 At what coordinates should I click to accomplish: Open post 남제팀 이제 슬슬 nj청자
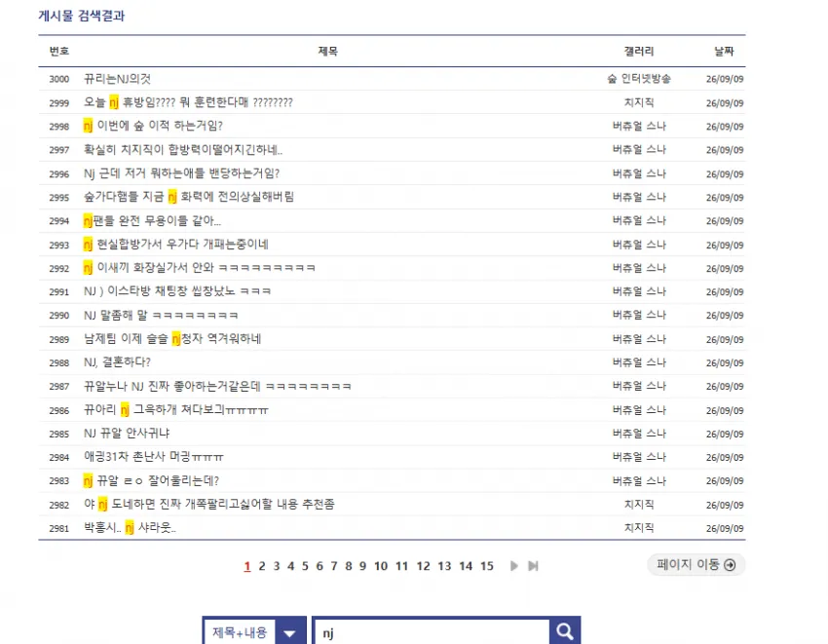click(x=172, y=339)
